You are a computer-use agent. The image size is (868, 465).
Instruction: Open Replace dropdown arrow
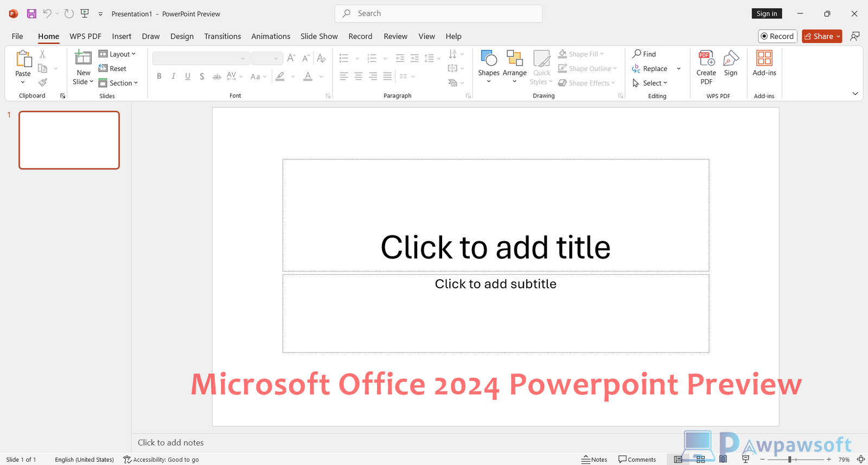(679, 69)
